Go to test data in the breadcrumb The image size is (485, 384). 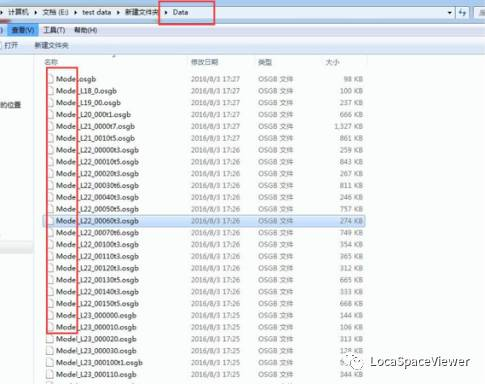tap(97, 12)
